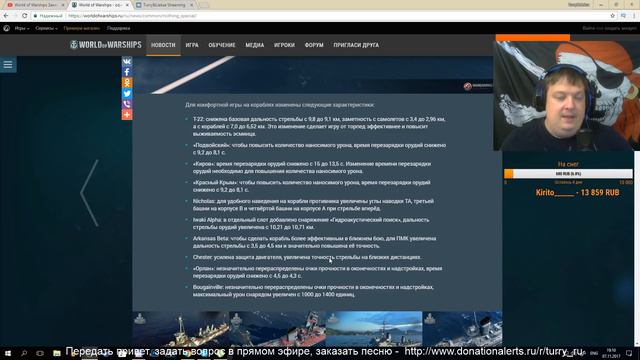Click the browser address bar URL
Viewport: 640px width, 360px height.
coord(133,16)
